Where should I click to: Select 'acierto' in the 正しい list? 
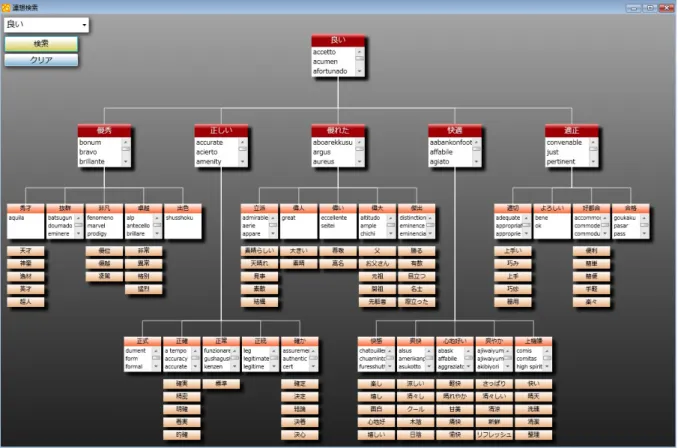click(207, 152)
